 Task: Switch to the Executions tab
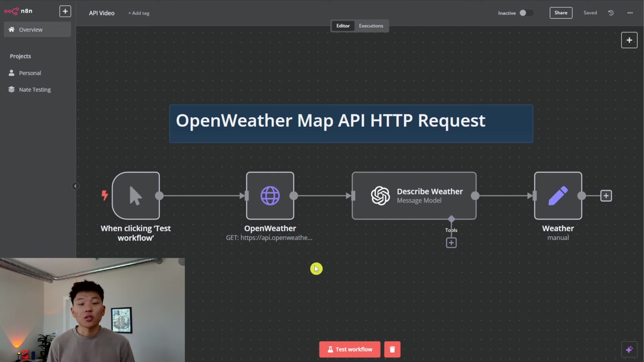(x=371, y=26)
